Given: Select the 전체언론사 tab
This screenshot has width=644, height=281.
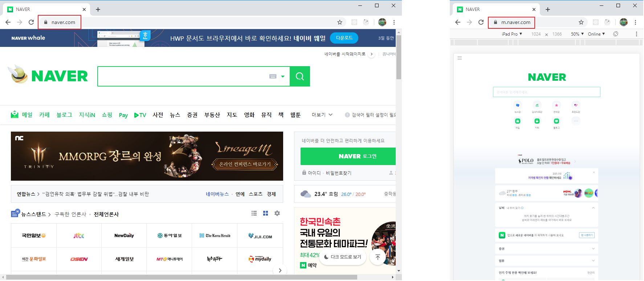Looking at the screenshot, I should click(106, 214).
